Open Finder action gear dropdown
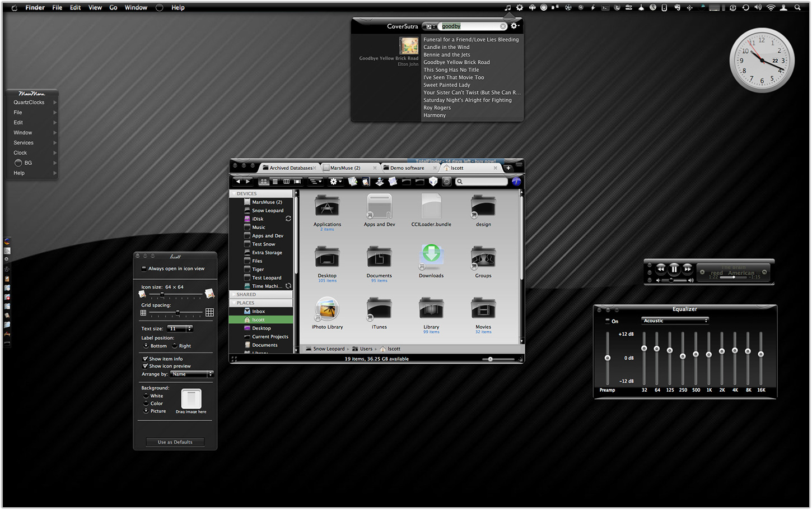Viewport: 812px width, 510px height. [336, 182]
